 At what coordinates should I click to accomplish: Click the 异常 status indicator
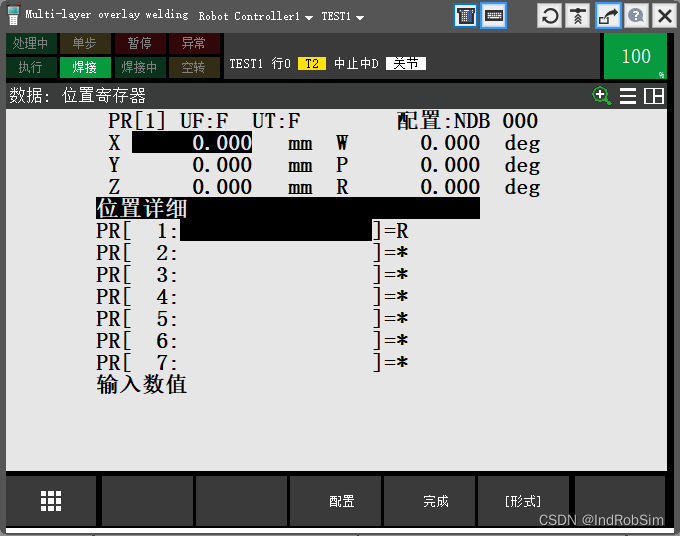(x=194, y=43)
